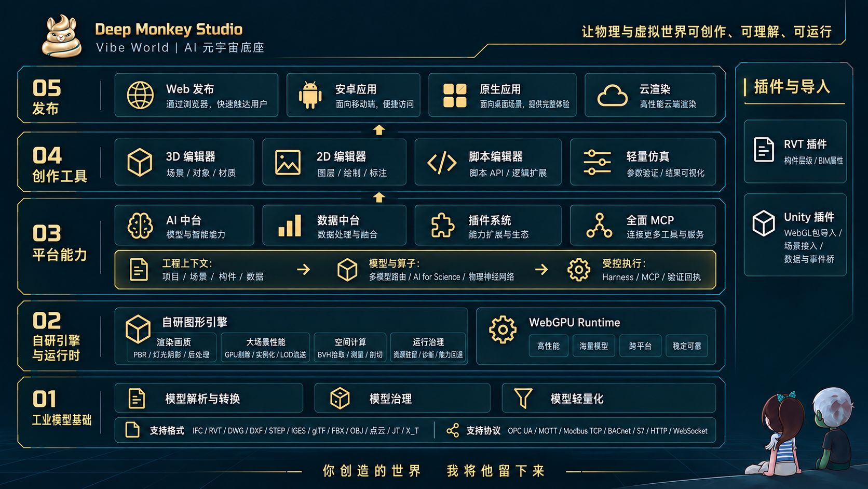
Task: Click the cube icon of Unity 插件
Action: pos(764,223)
